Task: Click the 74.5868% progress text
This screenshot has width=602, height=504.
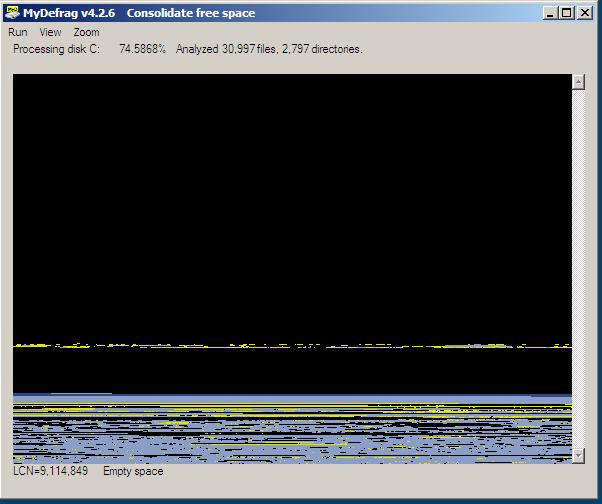Action: [x=142, y=49]
